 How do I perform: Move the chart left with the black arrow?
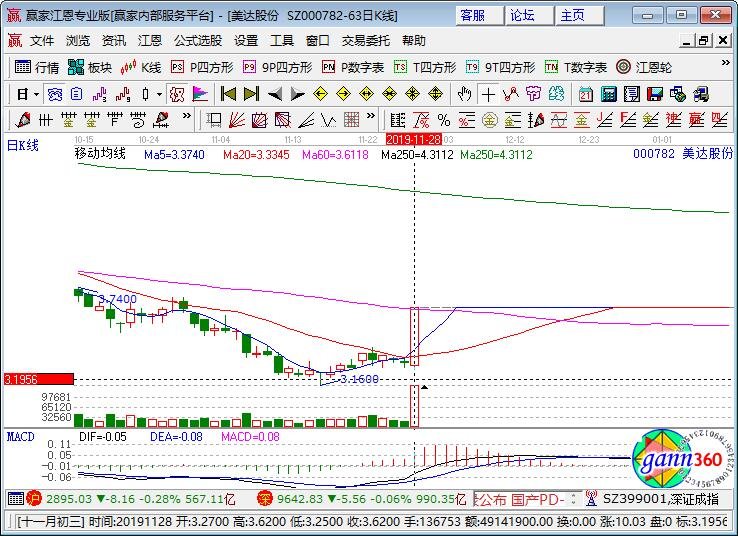point(275,95)
